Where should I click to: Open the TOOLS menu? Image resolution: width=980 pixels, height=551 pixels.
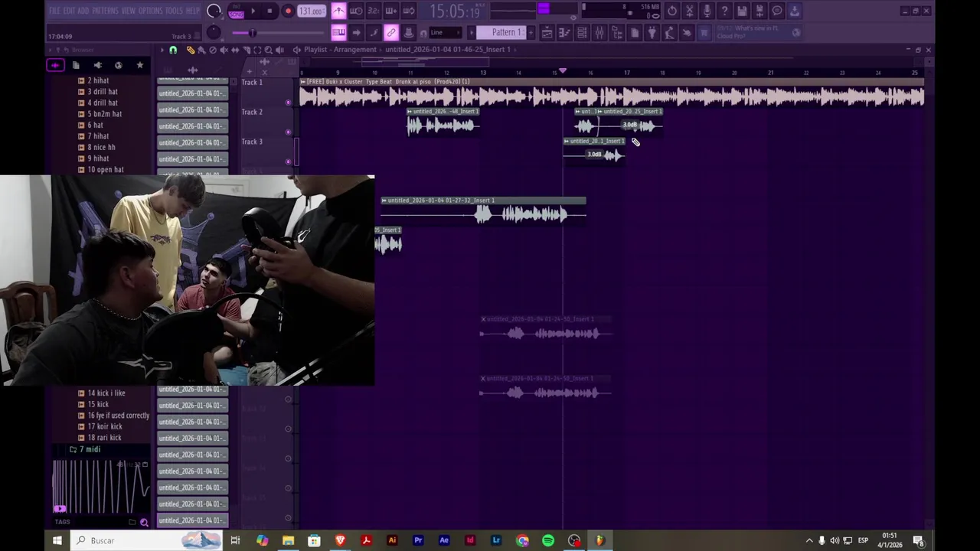pos(175,11)
